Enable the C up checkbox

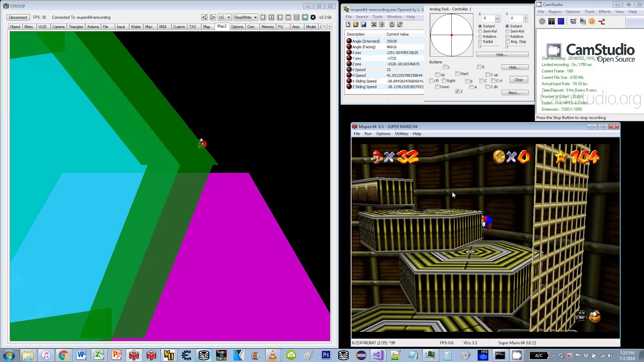487,74
